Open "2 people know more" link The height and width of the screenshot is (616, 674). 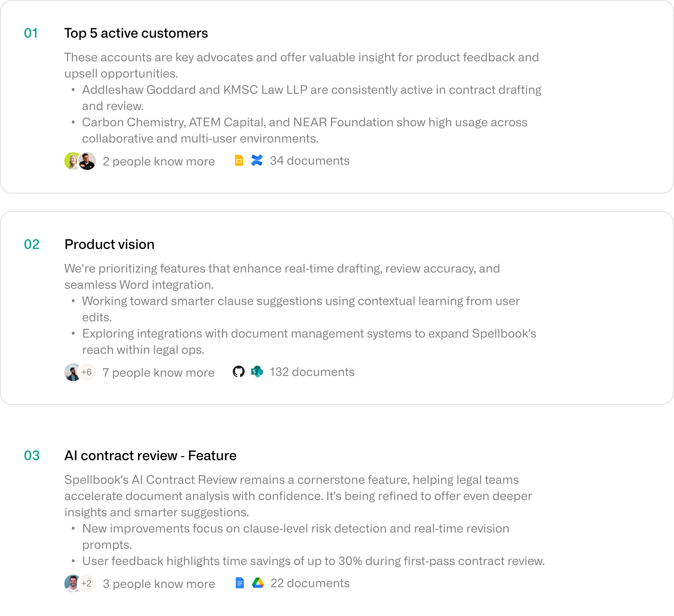tap(159, 161)
